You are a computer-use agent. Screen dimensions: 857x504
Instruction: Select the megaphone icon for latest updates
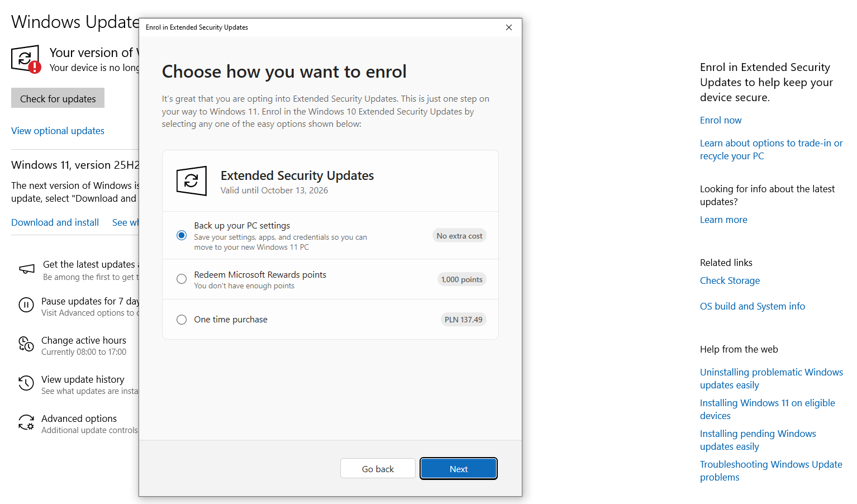coord(26,268)
